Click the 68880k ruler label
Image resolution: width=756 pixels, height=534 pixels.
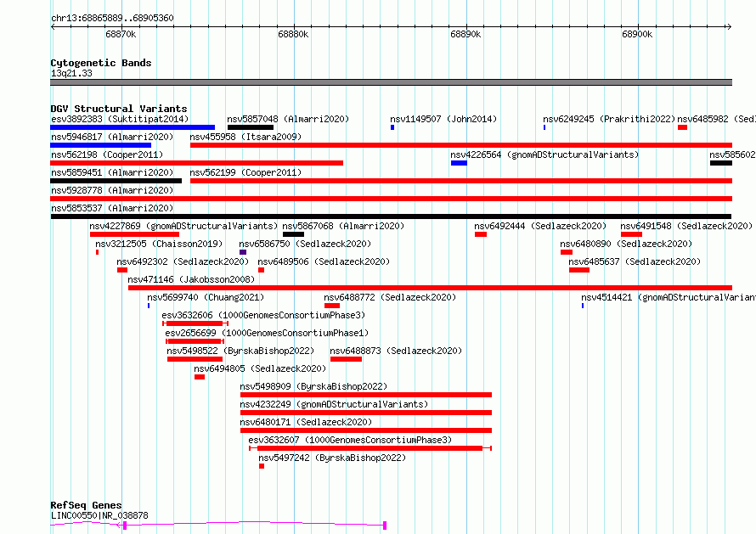click(293, 34)
